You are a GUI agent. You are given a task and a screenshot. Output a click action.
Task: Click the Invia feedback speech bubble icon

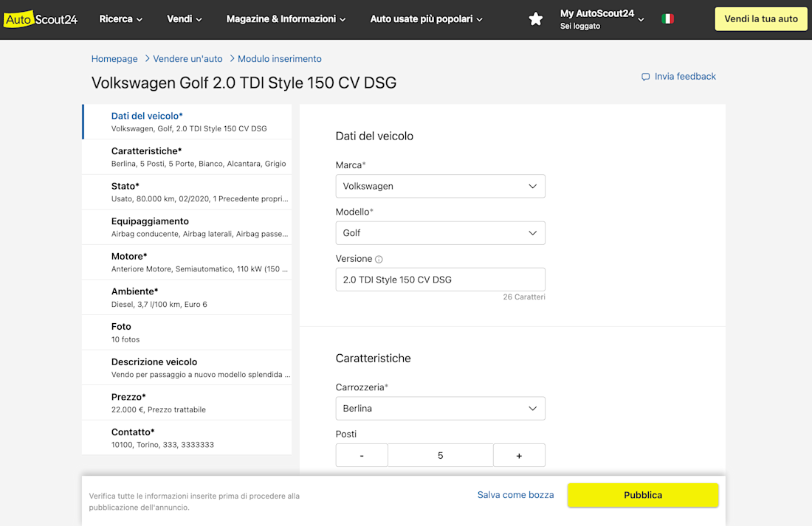(646, 77)
